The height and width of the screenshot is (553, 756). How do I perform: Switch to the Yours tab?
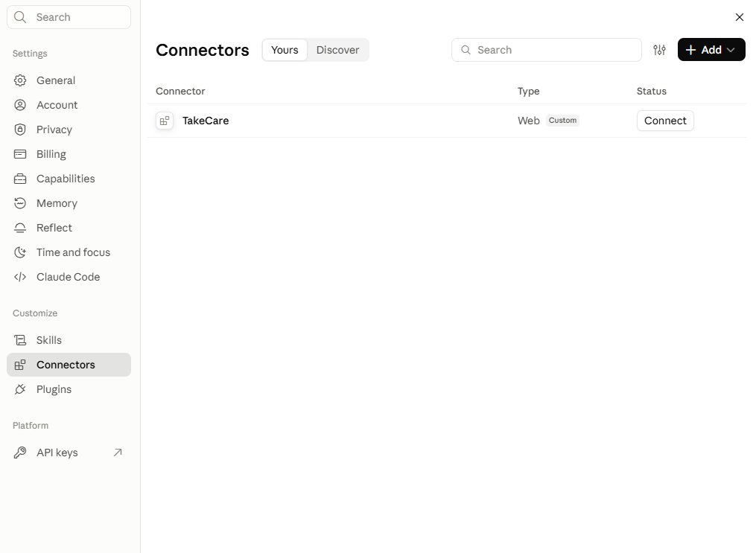click(x=285, y=50)
